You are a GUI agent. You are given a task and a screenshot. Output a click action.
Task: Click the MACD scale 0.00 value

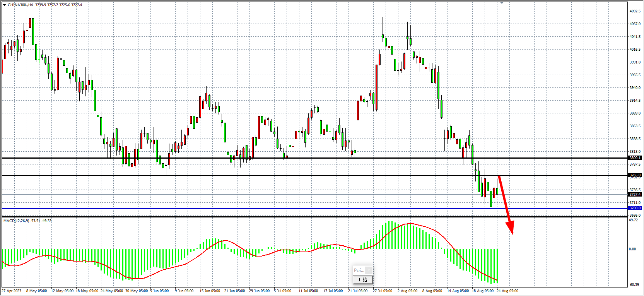[632, 249]
